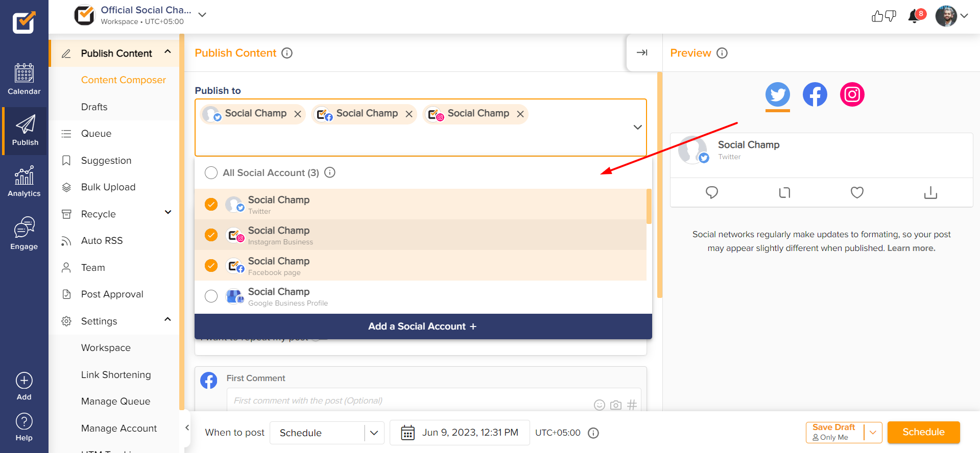Click the reply icon in Twitter preview
980x453 pixels.
click(x=712, y=192)
